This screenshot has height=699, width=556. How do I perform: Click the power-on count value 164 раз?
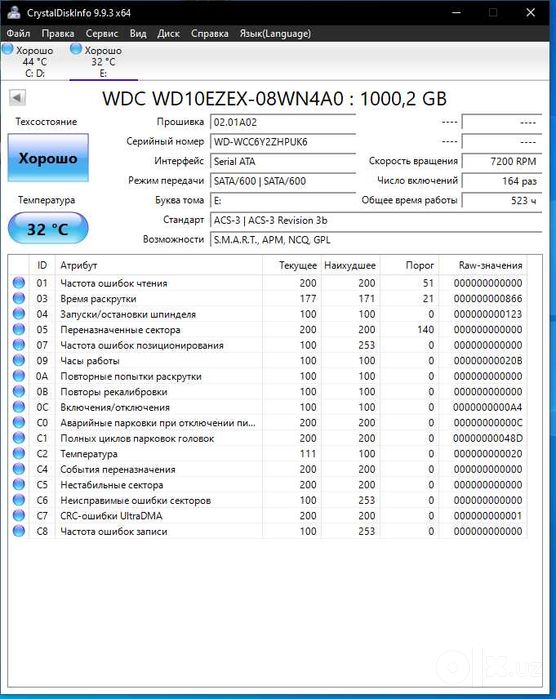502,181
